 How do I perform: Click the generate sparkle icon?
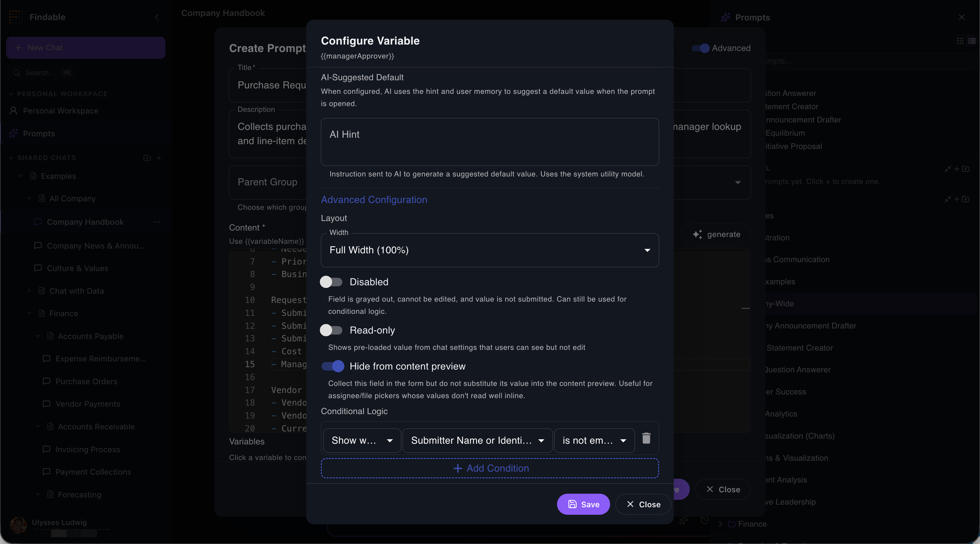point(697,234)
